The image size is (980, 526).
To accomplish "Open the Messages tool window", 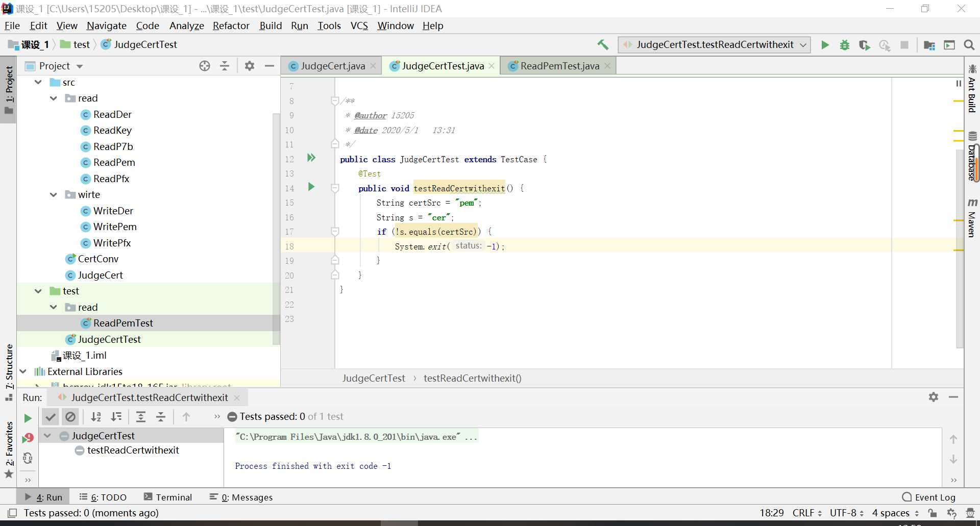I will click(x=241, y=497).
